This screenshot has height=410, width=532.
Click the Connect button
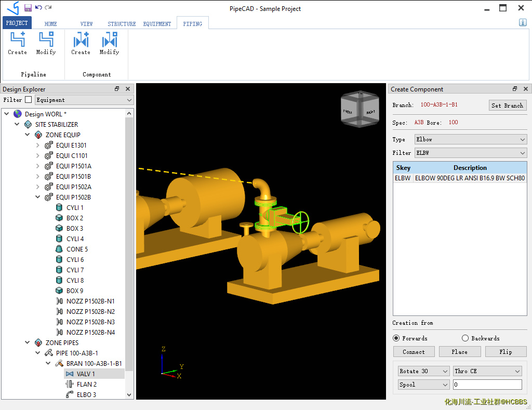tap(414, 352)
